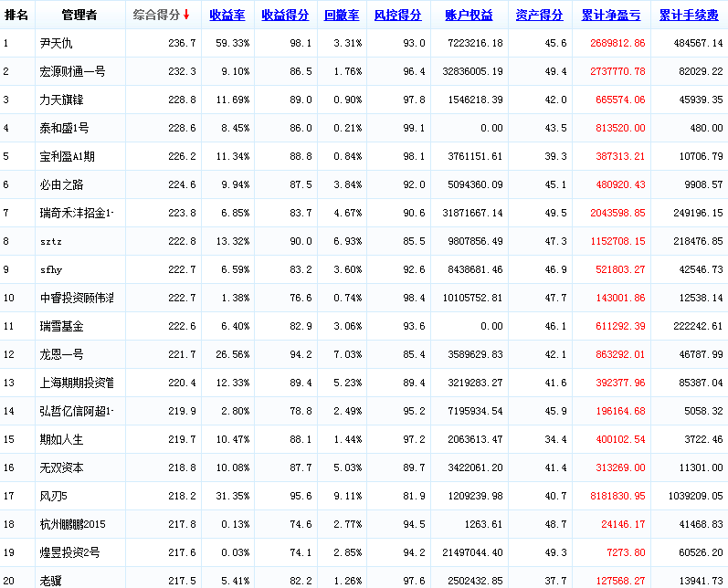This screenshot has height=588, width=728.
Task: Select manager 无双资本
Action: click(61, 467)
